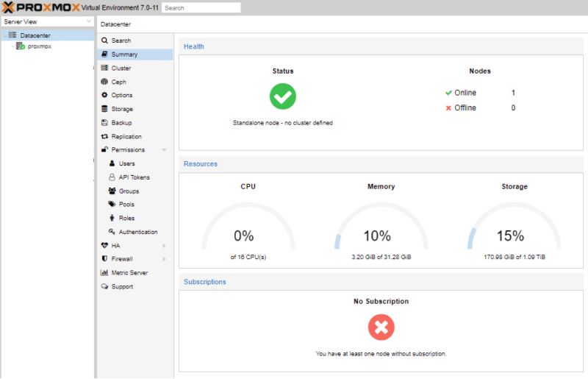Open the Users permissions page

coord(126,163)
